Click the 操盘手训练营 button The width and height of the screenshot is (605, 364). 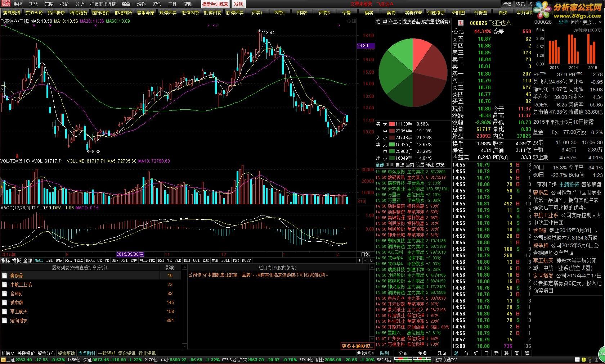coord(215,4)
